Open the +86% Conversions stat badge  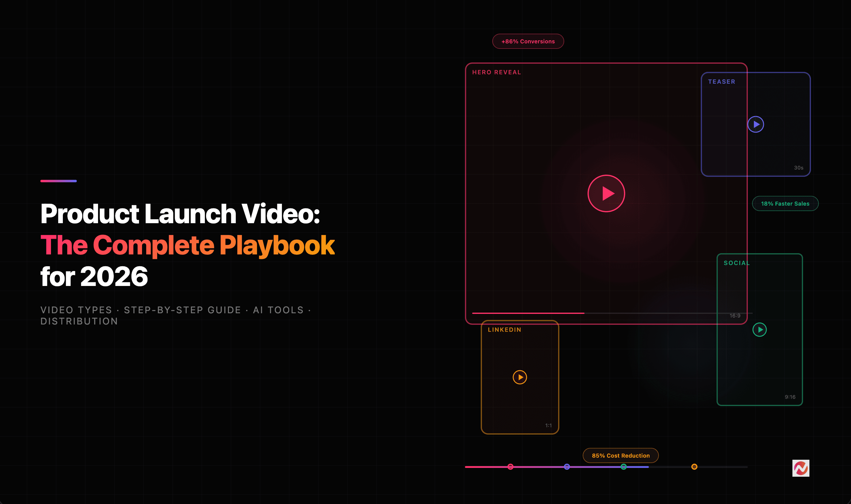tap(528, 41)
